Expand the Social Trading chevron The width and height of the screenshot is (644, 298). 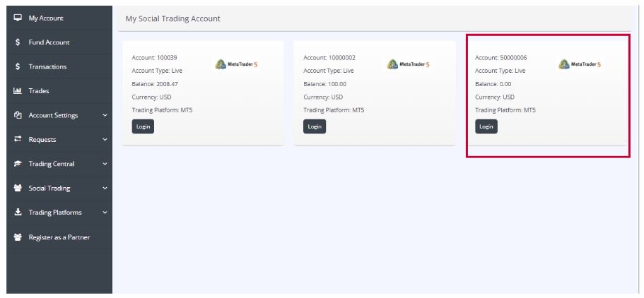click(105, 189)
